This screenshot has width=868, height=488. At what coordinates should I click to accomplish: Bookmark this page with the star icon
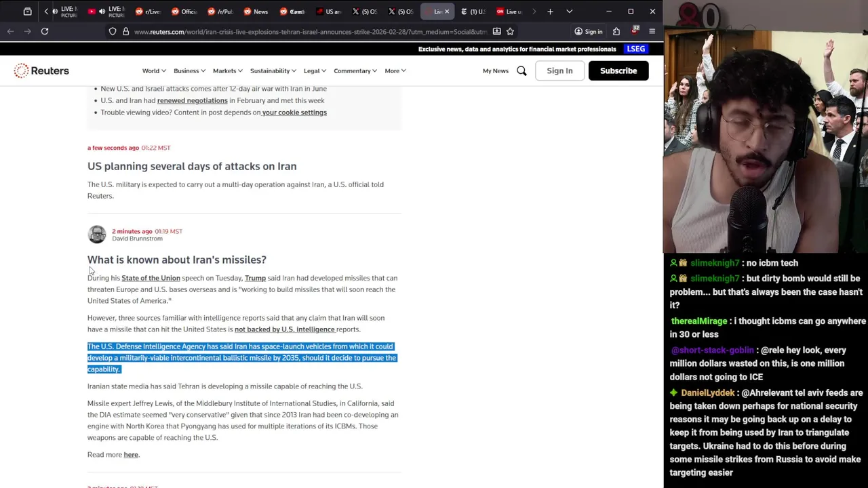coord(510,31)
